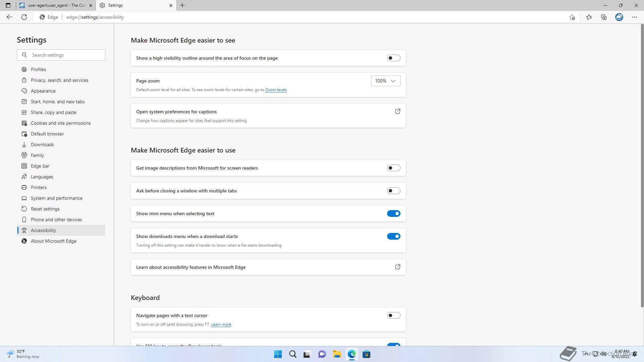Open system preferences for captions
The image size is (644, 362).
(x=268, y=116)
